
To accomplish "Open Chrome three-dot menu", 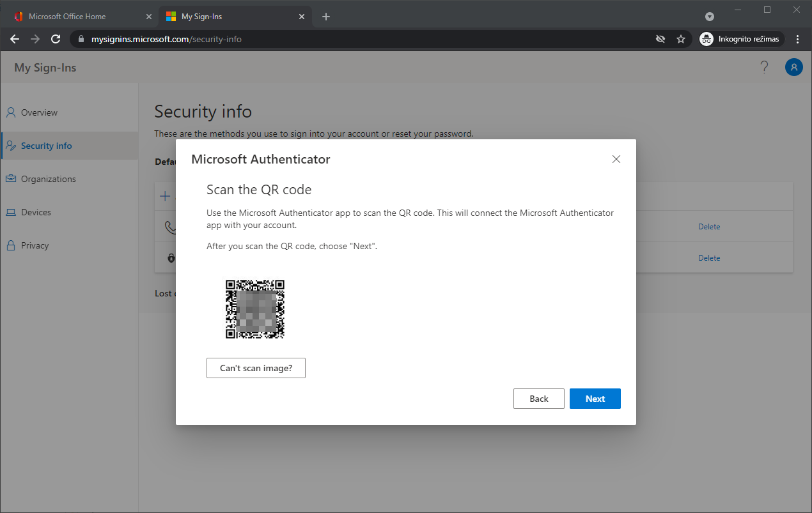I will coord(797,39).
